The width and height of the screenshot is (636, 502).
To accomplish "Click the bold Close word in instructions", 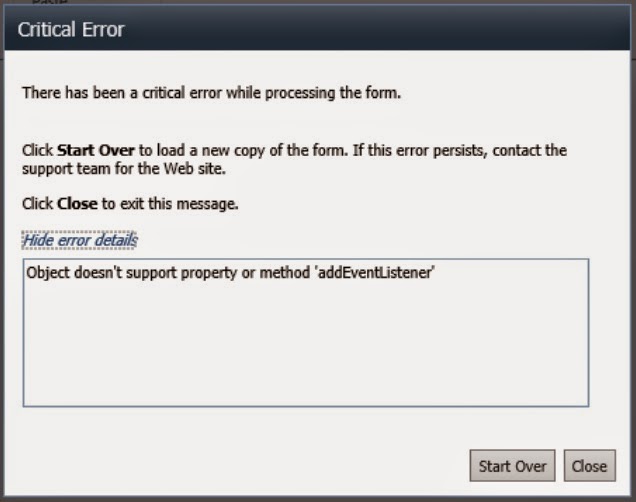I will click(77, 204).
